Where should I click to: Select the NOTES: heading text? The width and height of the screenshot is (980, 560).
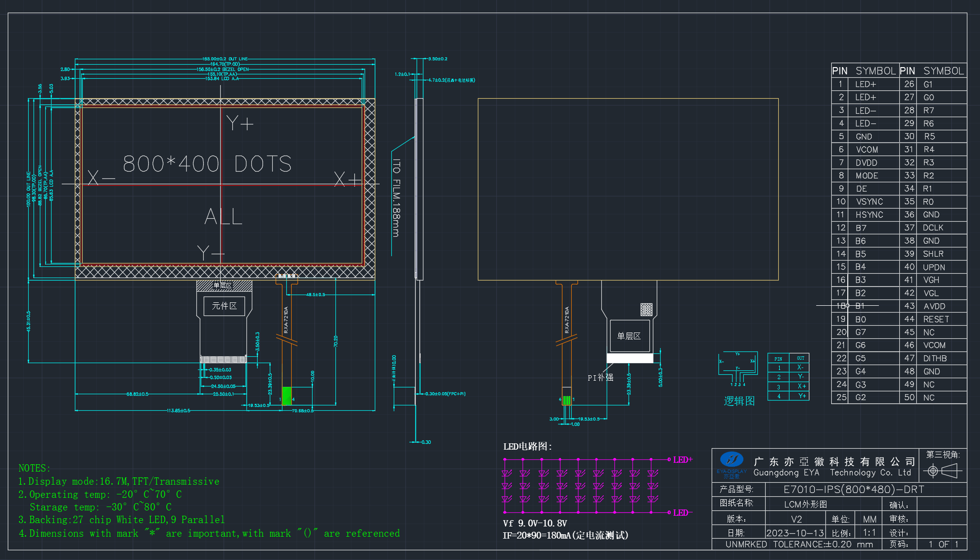point(35,468)
